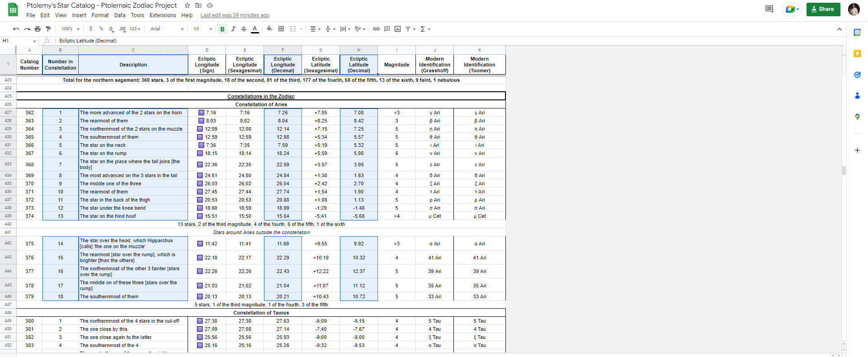Open the File menu

pos(31,15)
